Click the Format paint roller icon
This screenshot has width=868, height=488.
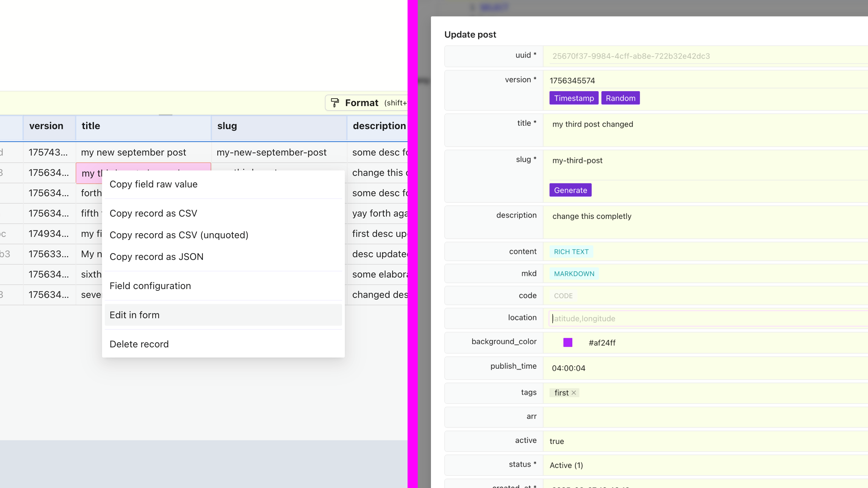[335, 103]
